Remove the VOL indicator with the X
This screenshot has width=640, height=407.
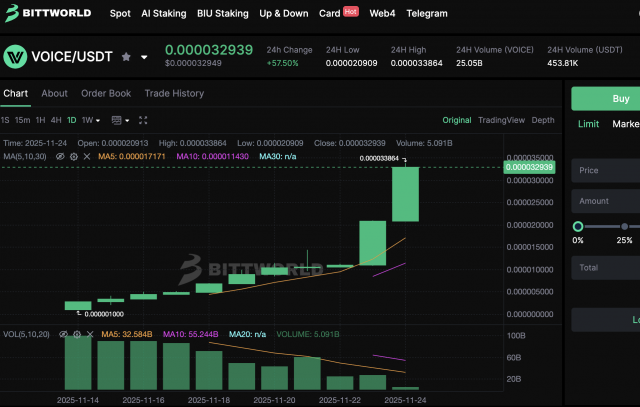click(x=89, y=333)
